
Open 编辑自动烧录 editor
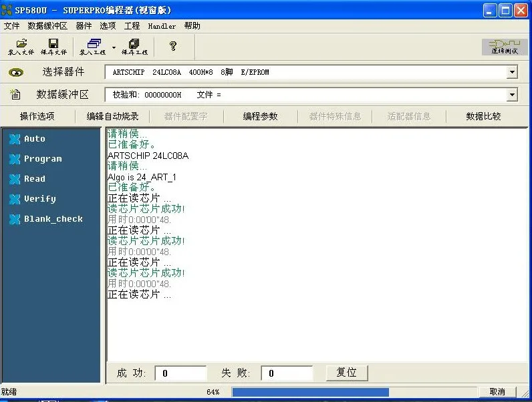(x=113, y=116)
